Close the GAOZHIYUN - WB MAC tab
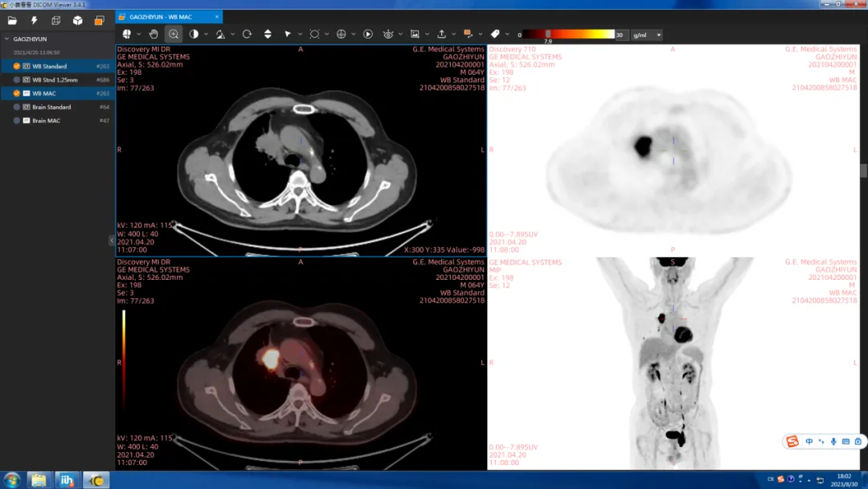This screenshot has height=489, width=868. pos(217,17)
